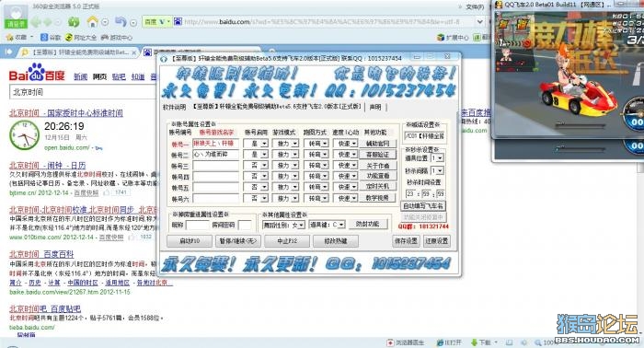Viewport: 644px width, 348px height.
Task: Expand the 舞蹈性别 dropdown
Action: [283, 225]
